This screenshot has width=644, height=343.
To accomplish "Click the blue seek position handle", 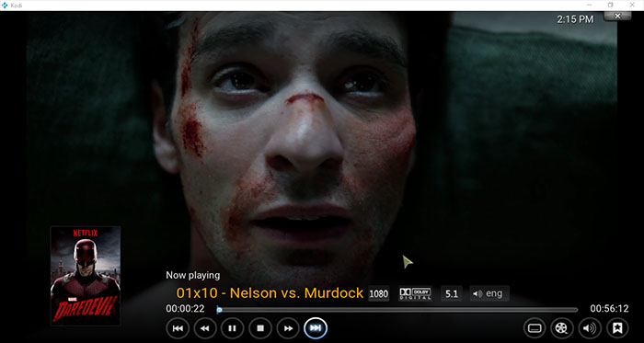I will pos(219,310).
